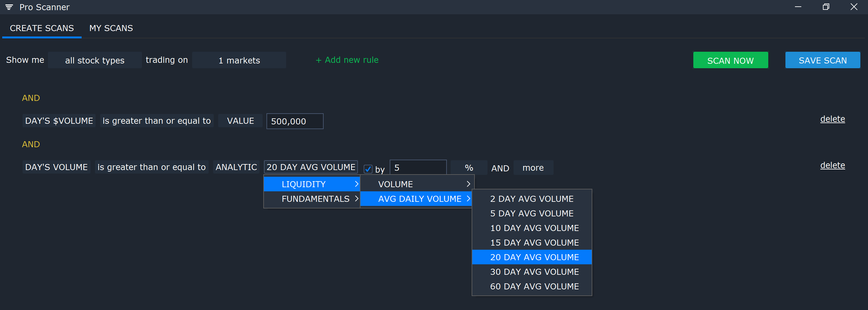The width and height of the screenshot is (868, 310).
Task: Delete the DAY'S $VOLUME rule
Action: (832, 119)
